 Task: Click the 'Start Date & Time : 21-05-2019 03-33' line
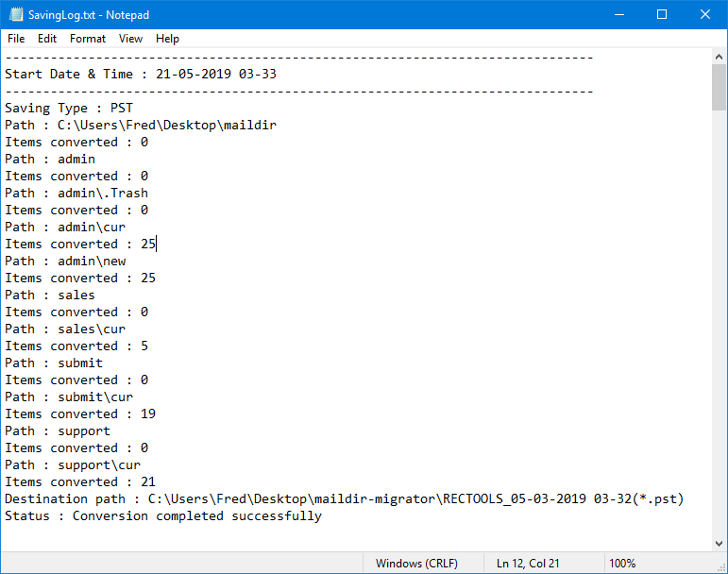click(141, 75)
